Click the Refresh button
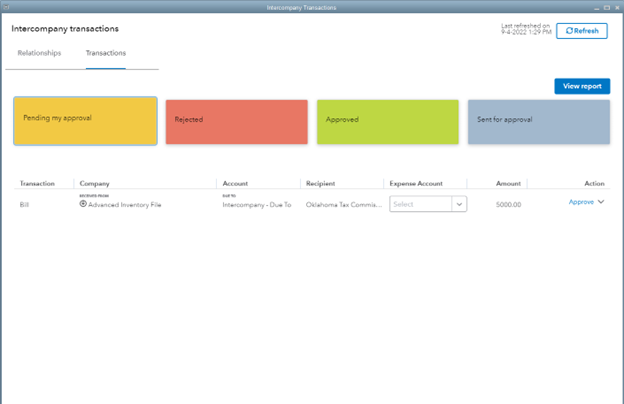Viewport: 624px width, 404px height. coord(581,31)
